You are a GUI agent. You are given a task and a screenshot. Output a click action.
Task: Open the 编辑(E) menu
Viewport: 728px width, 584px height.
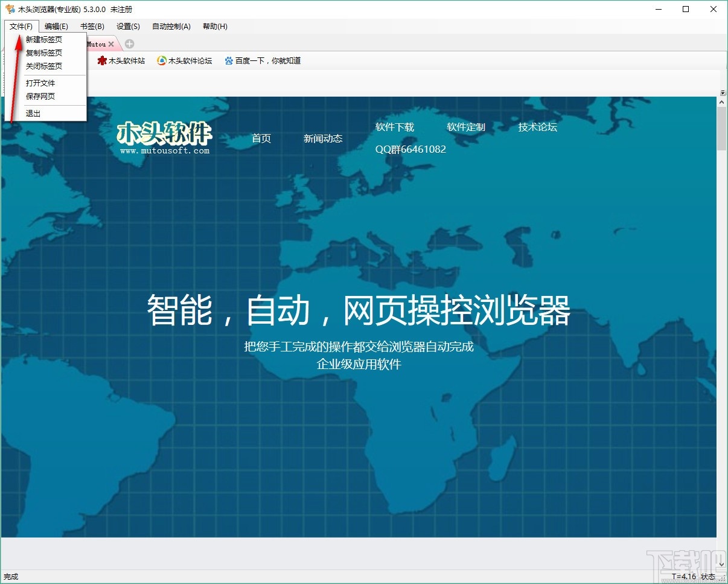tap(56, 27)
